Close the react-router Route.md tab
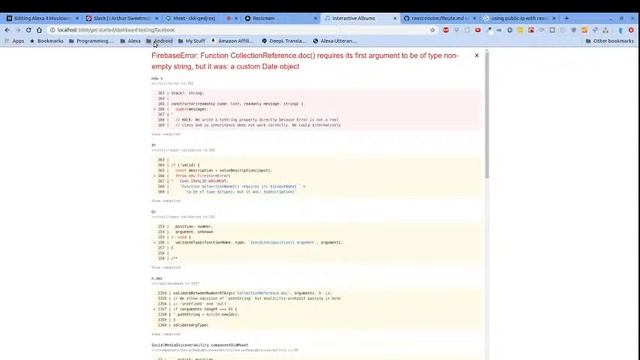This screenshot has height=360, width=640. click(474, 18)
